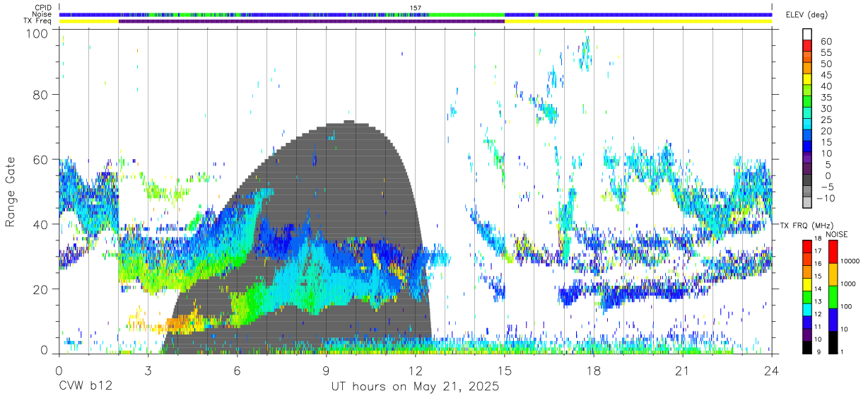Click the '100' tick on Range Gate axis
Screen dimensions: 868x401
(x=36, y=33)
